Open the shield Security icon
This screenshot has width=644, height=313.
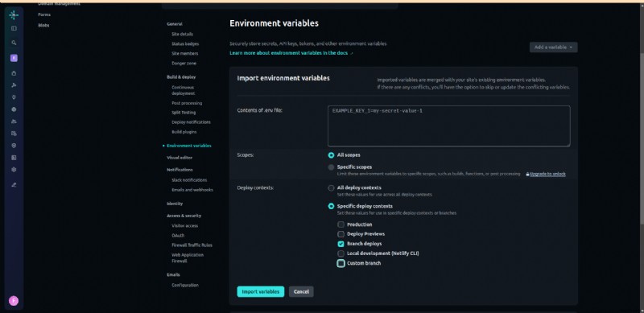14,146
